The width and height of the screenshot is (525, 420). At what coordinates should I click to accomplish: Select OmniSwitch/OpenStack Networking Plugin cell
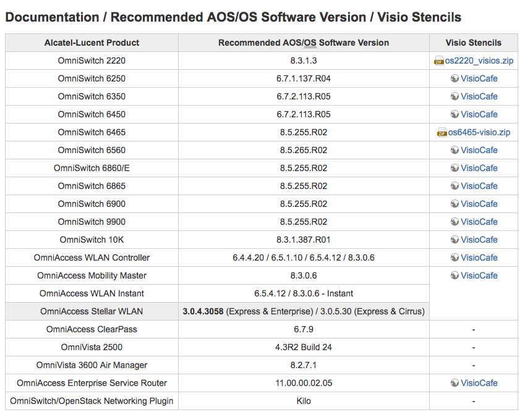click(92, 401)
